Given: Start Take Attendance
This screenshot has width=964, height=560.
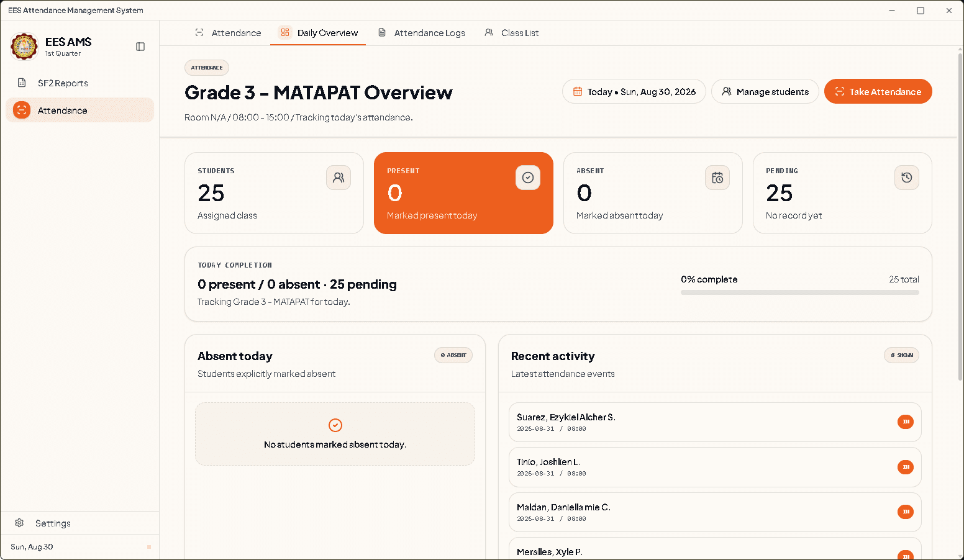Looking at the screenshot, I should pyautogui.click(x=878, y=92).
